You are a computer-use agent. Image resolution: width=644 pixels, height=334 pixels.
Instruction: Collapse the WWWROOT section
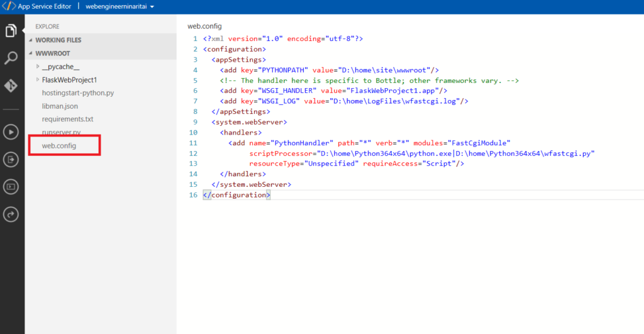point(30,53)
